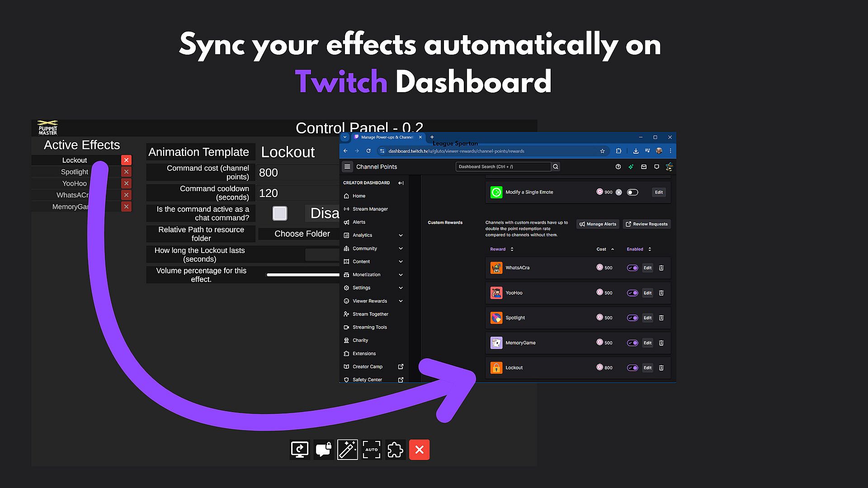868x488 pixels.
Task: Collapse the Creator Dashboard sidebar arrow
Action: coord(401,183)
